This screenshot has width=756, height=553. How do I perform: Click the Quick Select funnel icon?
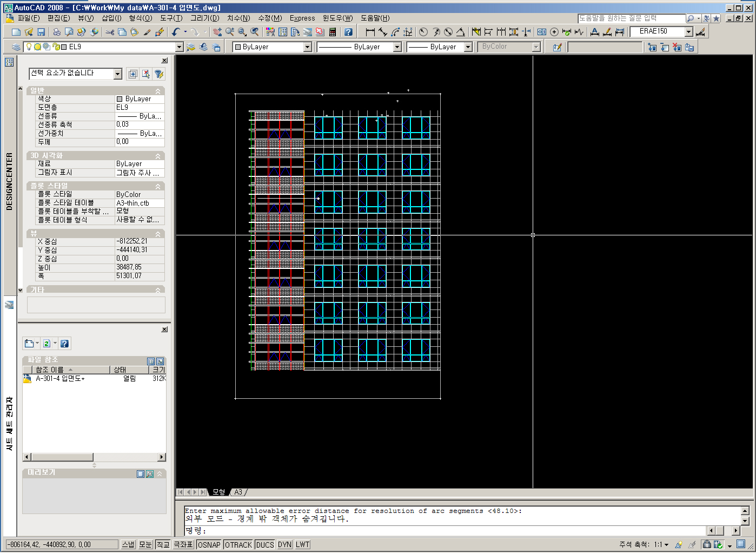159,74
